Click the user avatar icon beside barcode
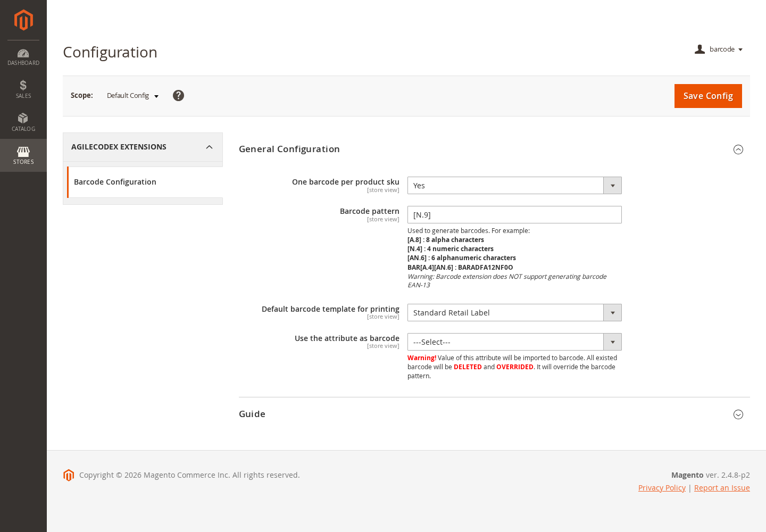 pos(700,49)
